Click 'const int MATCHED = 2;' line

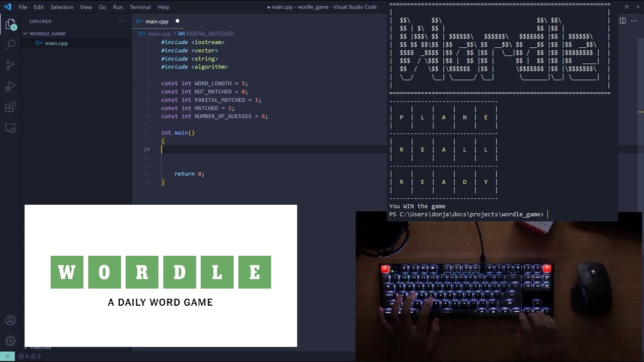pos(198,108)
